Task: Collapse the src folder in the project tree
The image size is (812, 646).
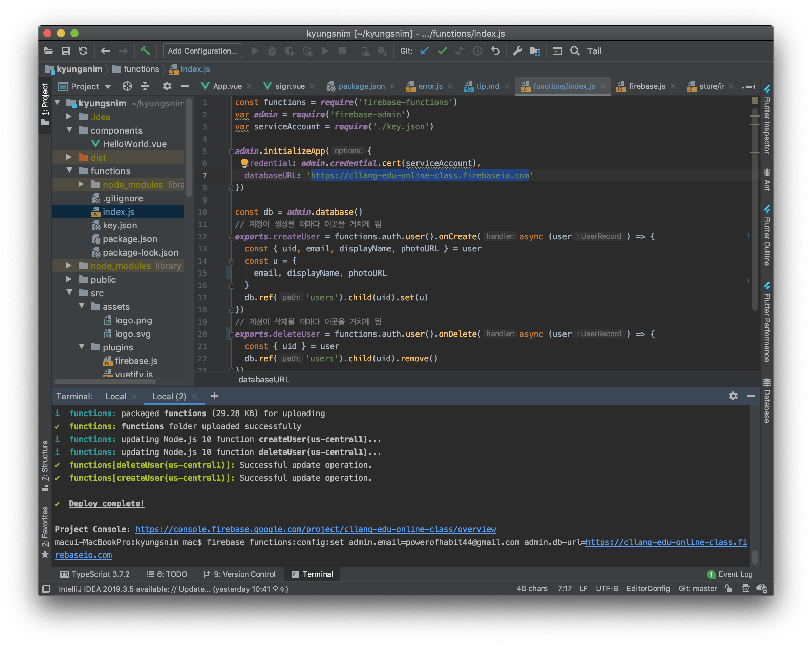Action: (69, 292)
